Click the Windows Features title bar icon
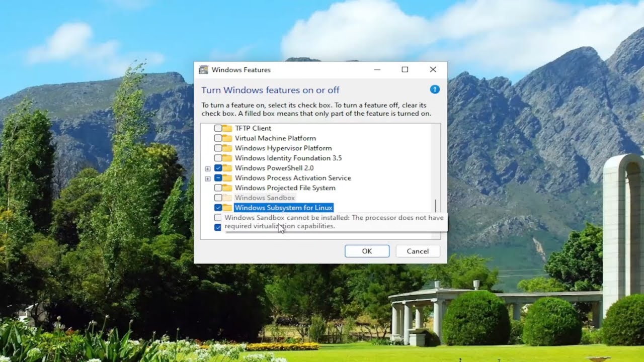 [203, 70]
